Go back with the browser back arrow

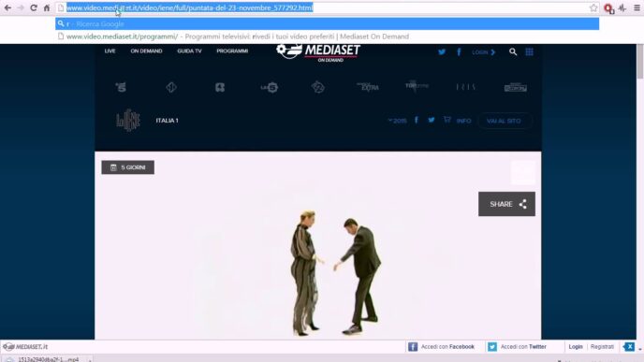7,7
